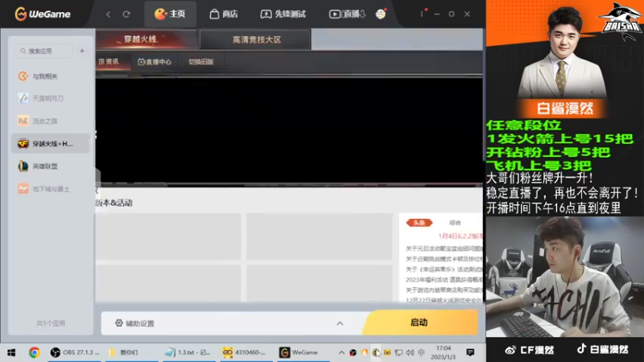The image size is (644, 362).
Task: Open the volume control tray icon
Action: point(410,352)
